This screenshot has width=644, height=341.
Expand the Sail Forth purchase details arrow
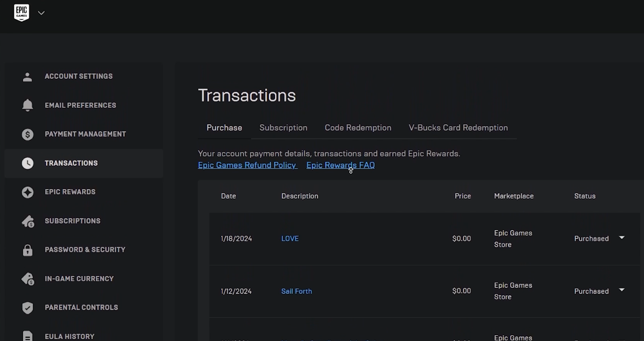621,290
